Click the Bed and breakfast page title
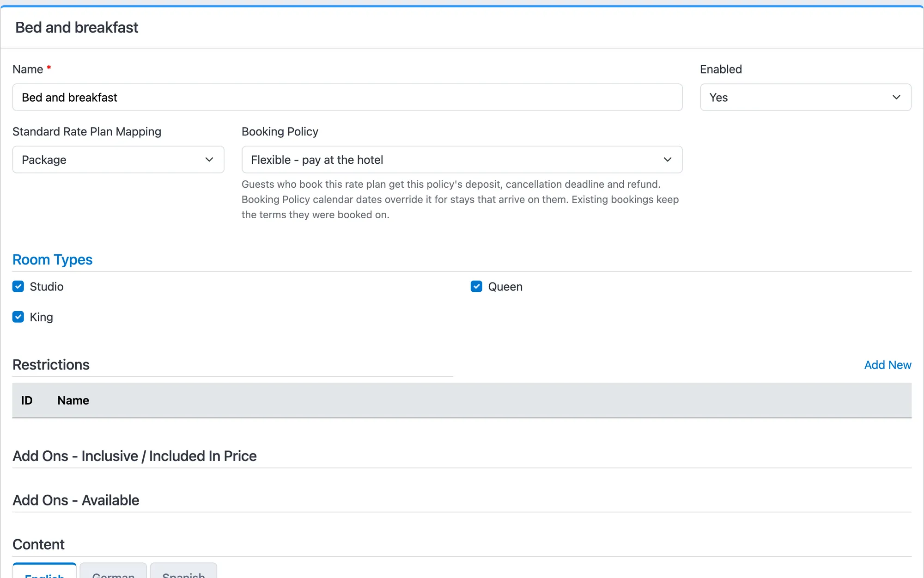This screenshot has width=924, height=578. click(77, 28)
